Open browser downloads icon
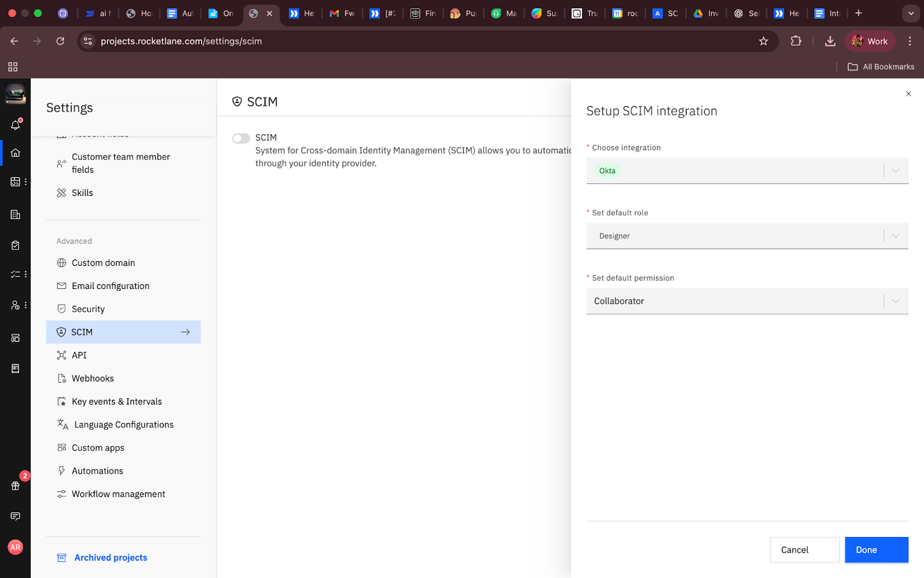Viewport: 924px width, 578px height. click(830, 41)
